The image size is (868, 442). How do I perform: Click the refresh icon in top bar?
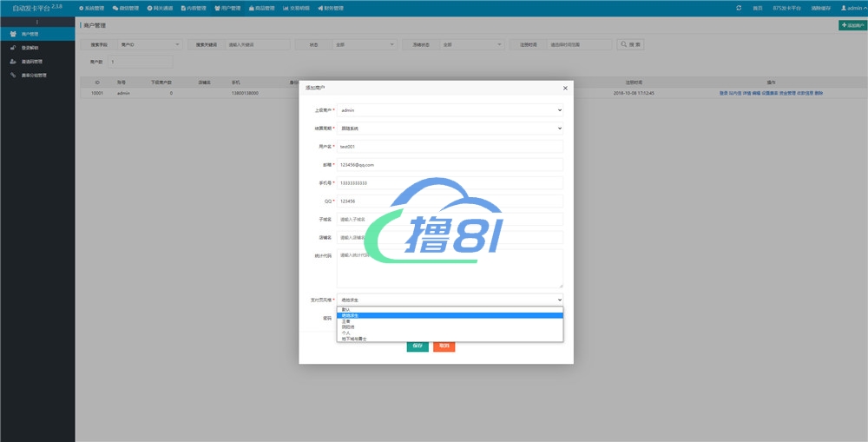click(x=739, y=8)
